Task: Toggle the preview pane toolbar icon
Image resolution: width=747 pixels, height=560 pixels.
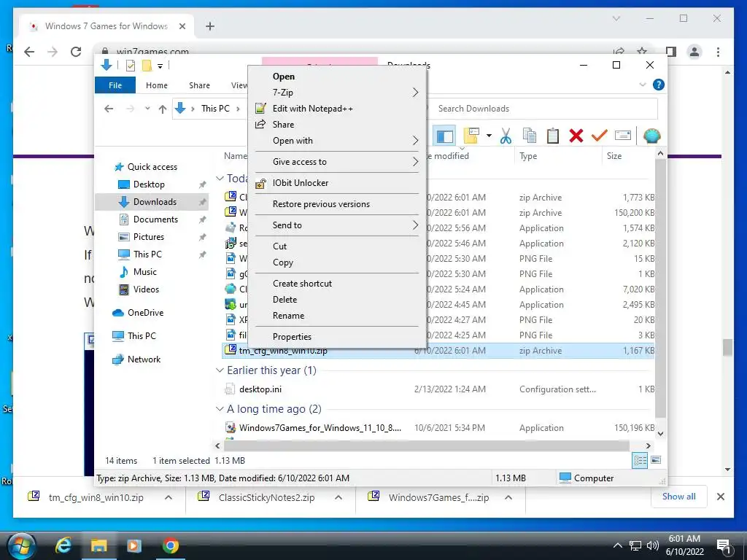Action: [444, 136]
